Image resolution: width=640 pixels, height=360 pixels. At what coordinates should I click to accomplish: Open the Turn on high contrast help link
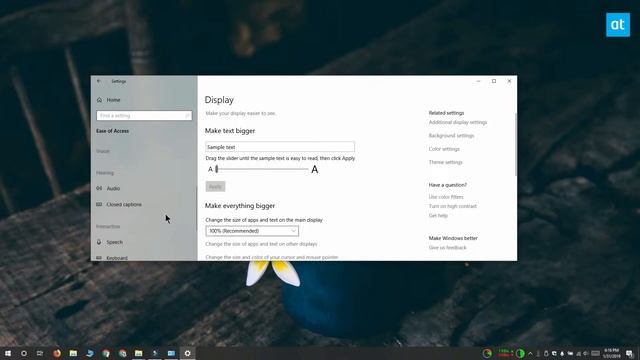453,207
